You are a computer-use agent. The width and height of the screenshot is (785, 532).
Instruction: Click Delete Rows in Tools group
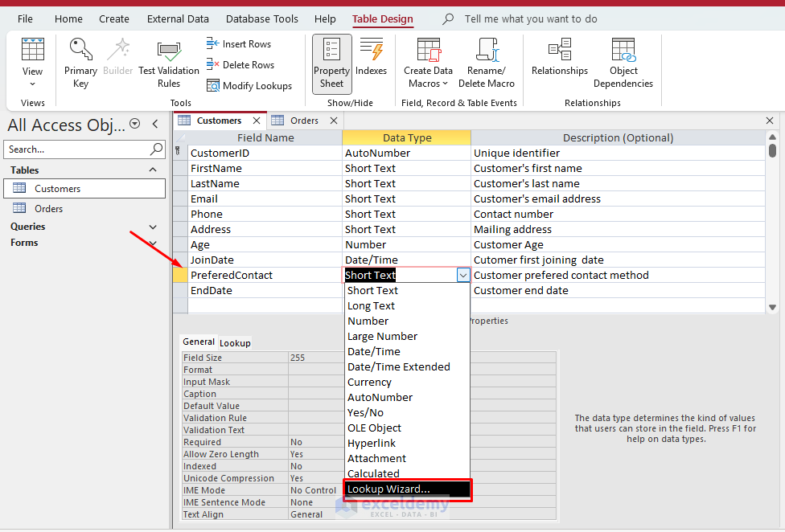(240, 64)
